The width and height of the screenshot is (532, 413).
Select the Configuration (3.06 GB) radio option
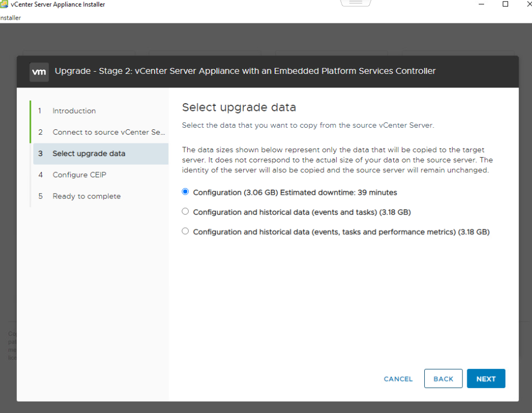click(x=185, y=192)
